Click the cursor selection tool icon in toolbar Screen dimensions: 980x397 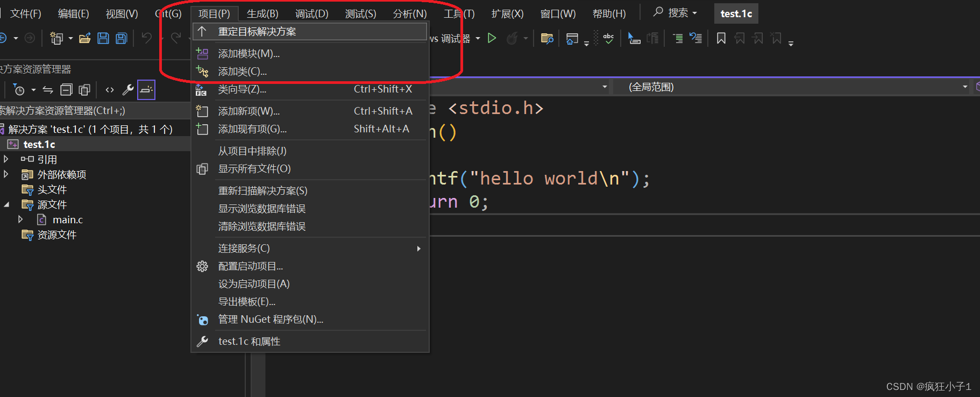pyautogui.click(x=634, y=38)
